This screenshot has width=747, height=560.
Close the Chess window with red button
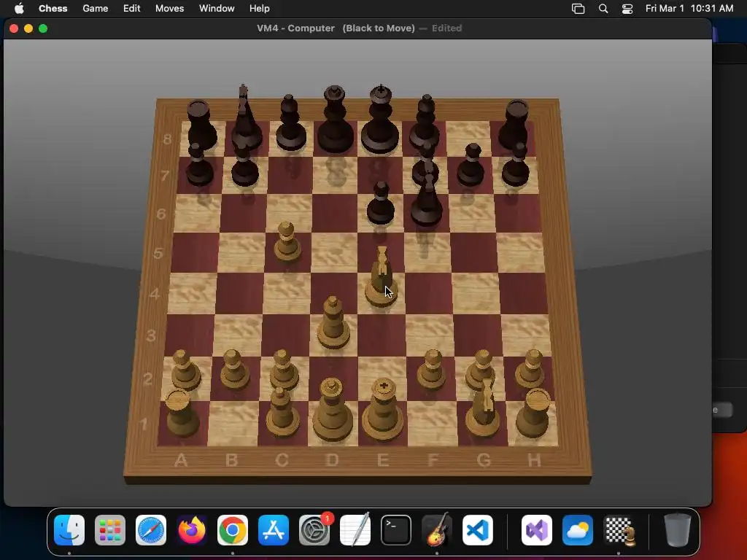pyautogui.click(x=14, y=28)
